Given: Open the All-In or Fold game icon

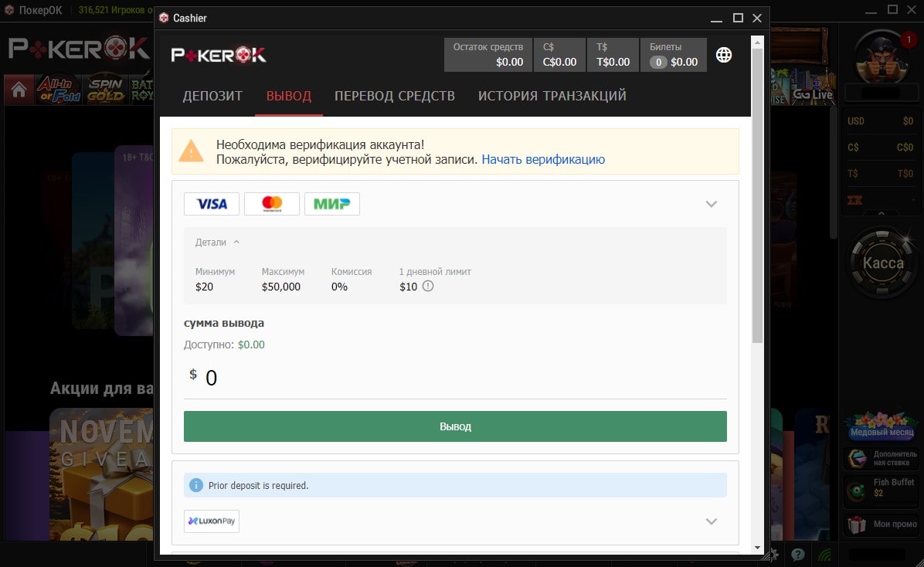Looking at the screenshot, I should [59, 90].
